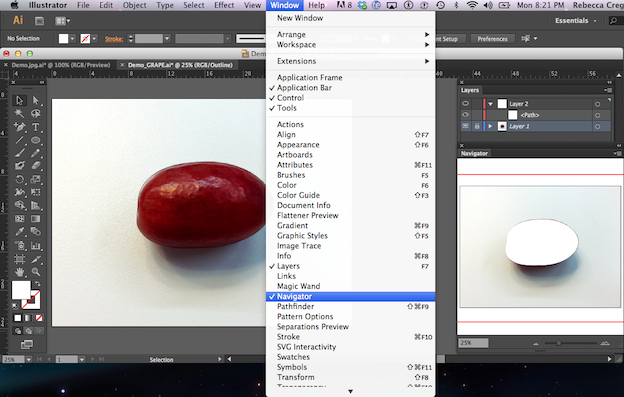Choose the Rotate tool
Viewport: 624px width, 397px height.
tap(19, 179)
